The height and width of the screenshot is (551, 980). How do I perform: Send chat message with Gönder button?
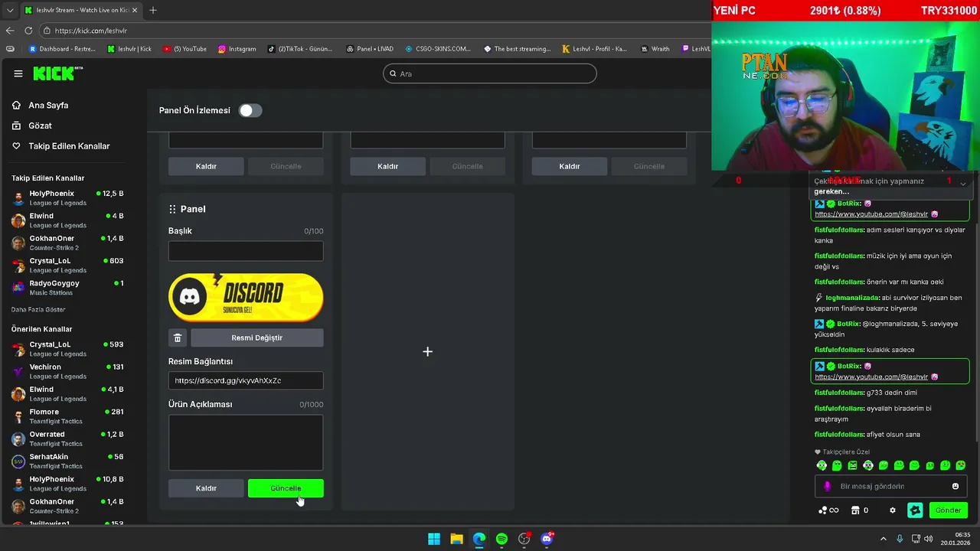[948, 510]
